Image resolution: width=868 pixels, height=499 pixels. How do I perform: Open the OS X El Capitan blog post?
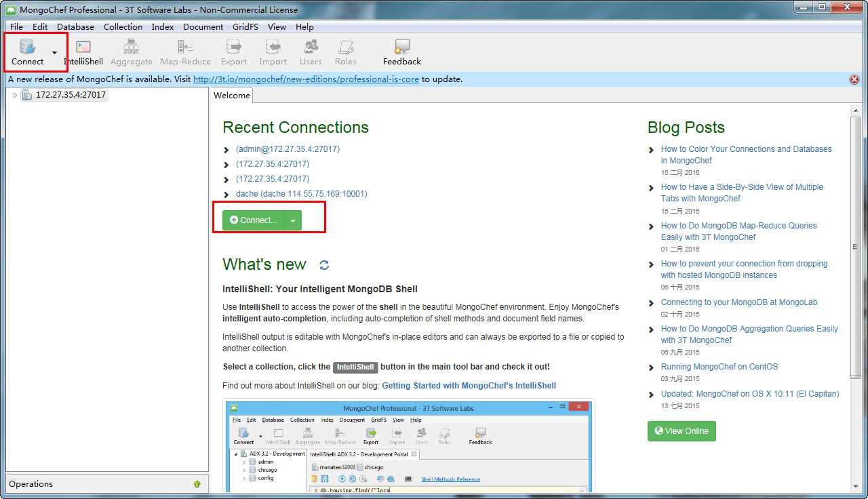[x=750, y=394]
